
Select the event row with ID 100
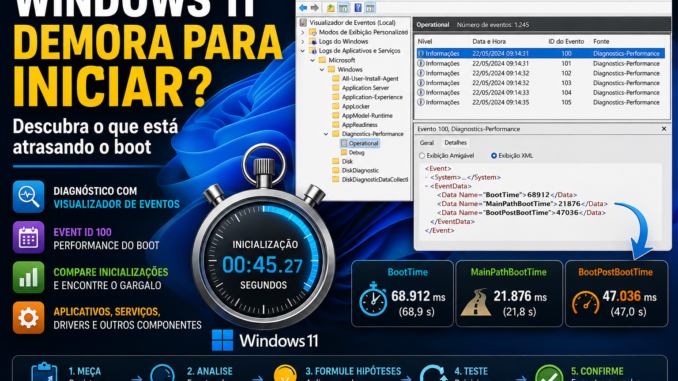tap(540, 54)
